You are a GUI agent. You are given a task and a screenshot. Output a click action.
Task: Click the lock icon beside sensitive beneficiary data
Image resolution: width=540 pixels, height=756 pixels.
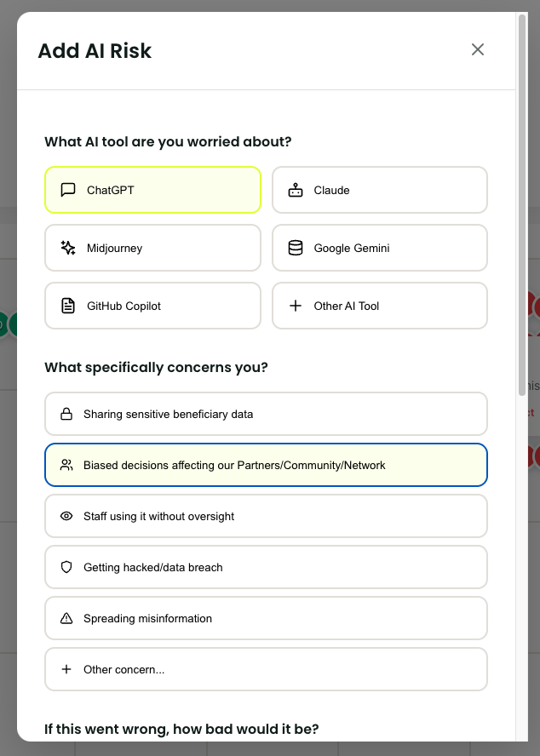66,414
